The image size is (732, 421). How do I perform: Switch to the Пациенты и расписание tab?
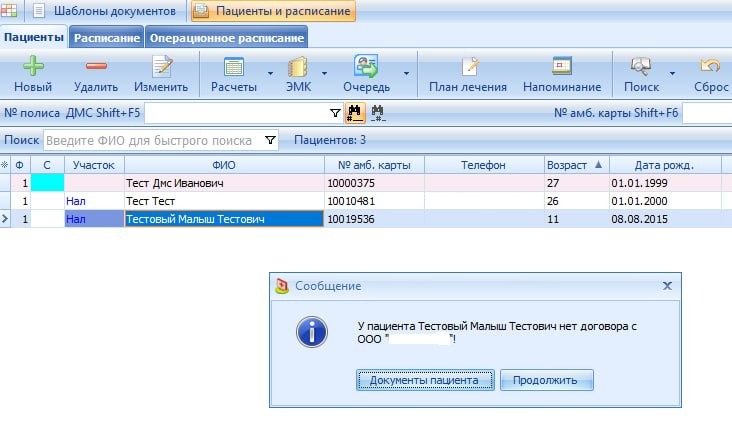pyautogui.click(x=273, y=11)
